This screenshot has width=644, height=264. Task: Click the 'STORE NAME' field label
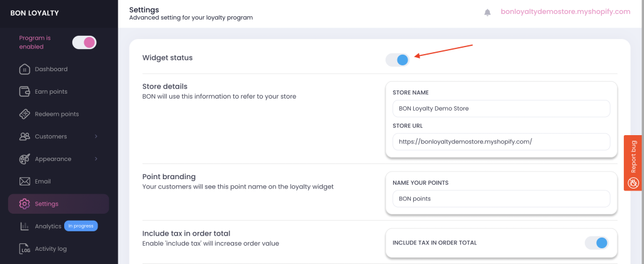(410, 93)
